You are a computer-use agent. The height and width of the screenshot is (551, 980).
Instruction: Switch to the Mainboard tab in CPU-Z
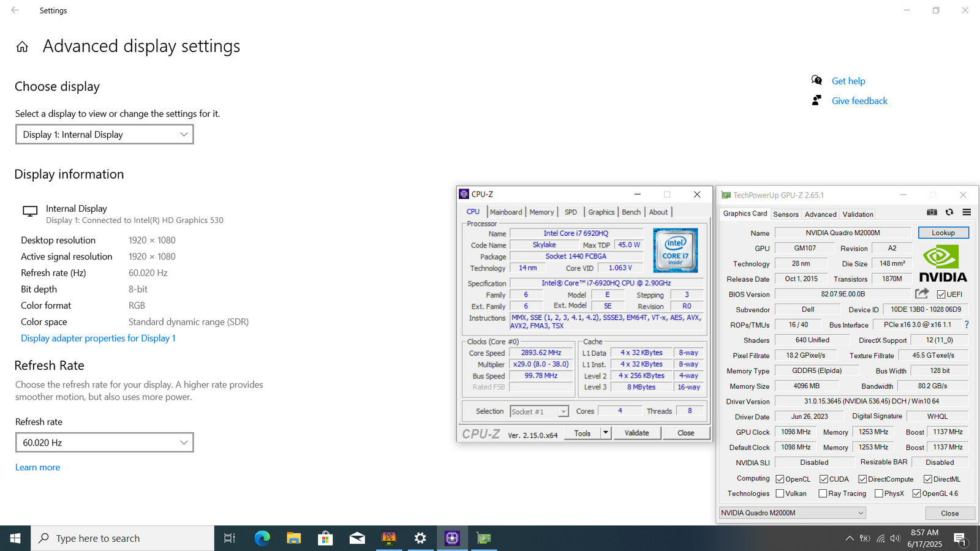[506, 212]
